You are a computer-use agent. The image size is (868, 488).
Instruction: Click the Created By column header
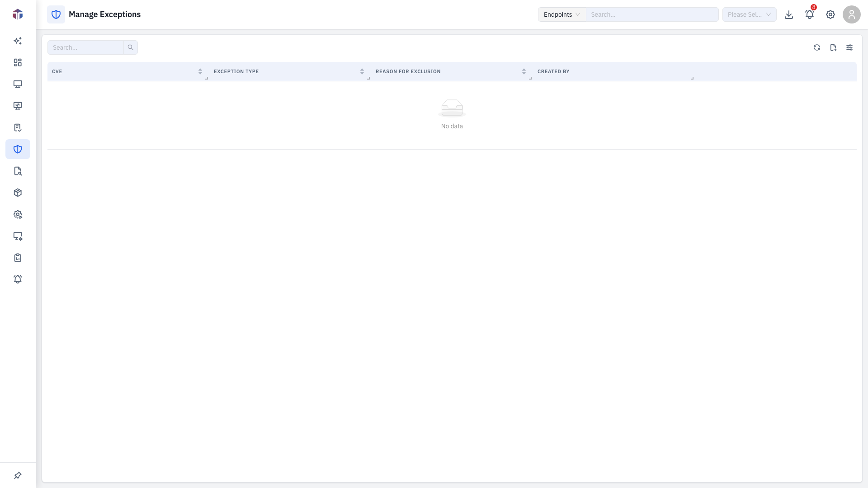553,71
